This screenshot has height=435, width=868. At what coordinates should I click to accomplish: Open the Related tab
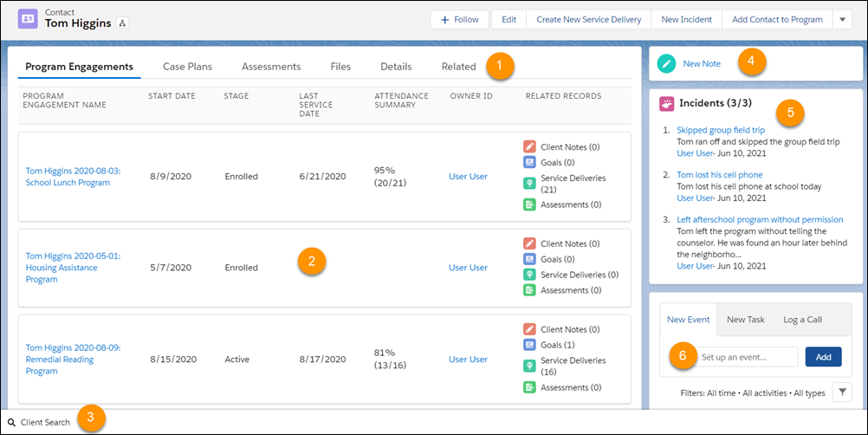click(x=458, y=67)
